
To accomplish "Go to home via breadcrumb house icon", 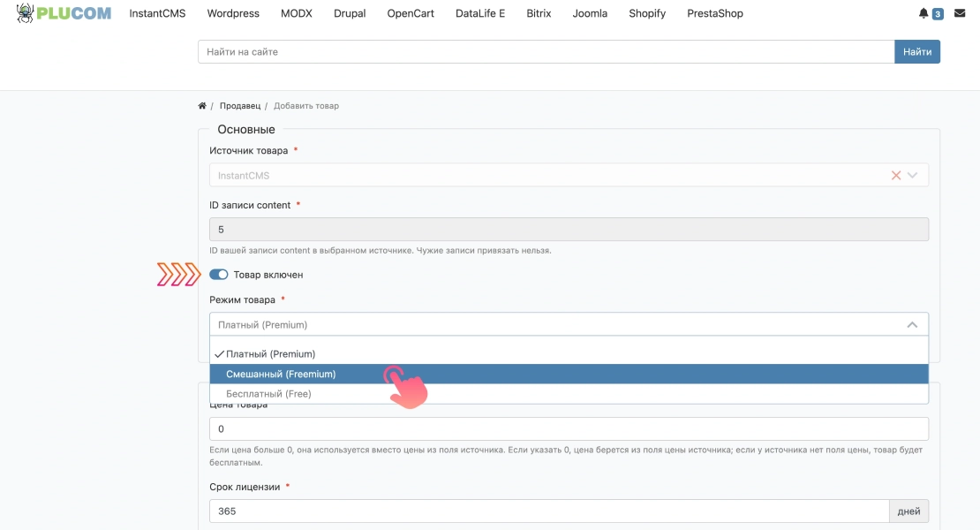I will 202,106.
